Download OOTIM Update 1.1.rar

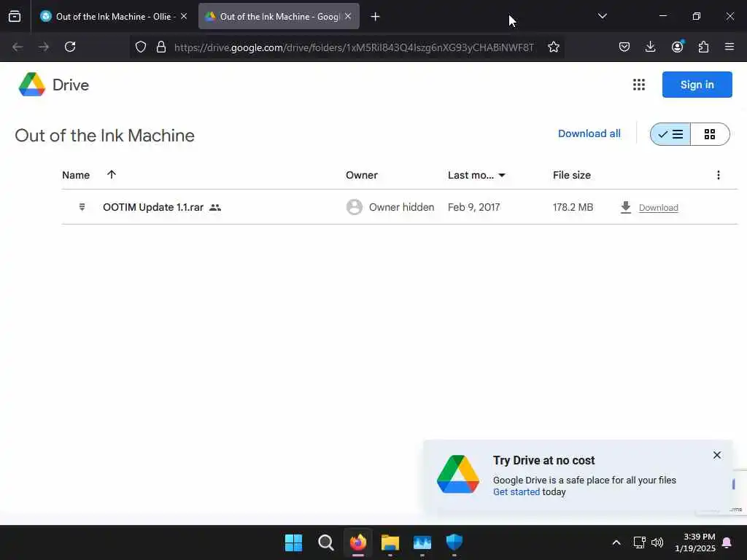coord(659,208)
